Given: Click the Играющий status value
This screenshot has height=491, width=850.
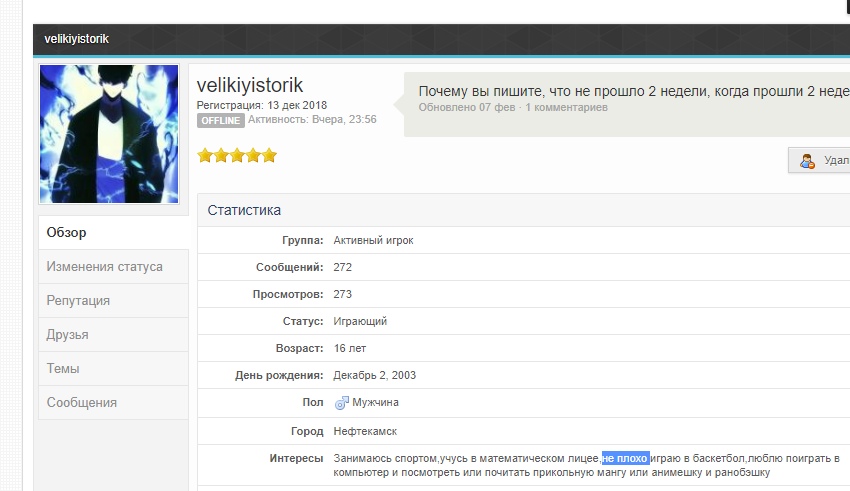Looking at the screenshot, I should click(360, 321).
